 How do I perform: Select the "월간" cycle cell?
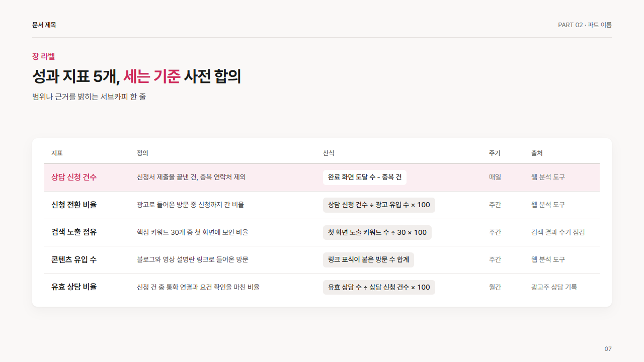pos(495,287)
